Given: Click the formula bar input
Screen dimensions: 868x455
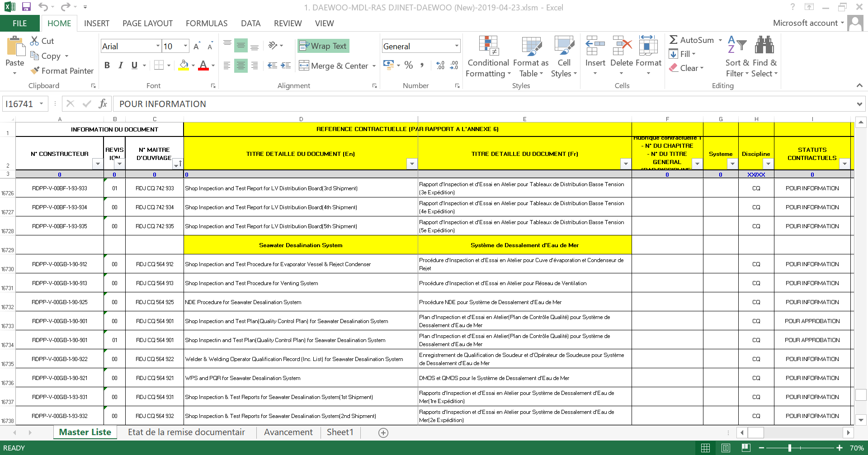Looking at the screenshot, I should 484,104.
